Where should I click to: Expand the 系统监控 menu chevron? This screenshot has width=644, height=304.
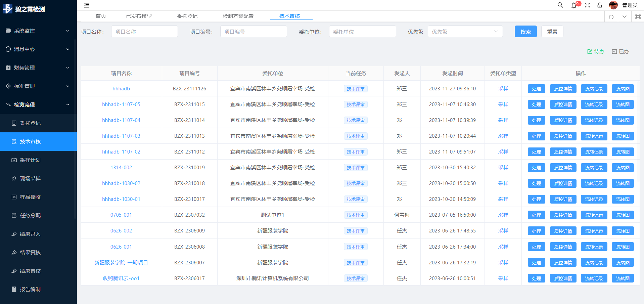[67, 31]
